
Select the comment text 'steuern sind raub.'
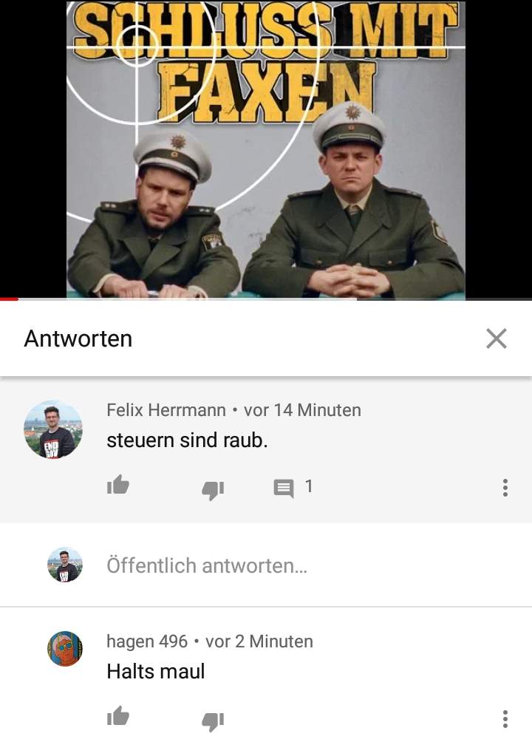187,440
